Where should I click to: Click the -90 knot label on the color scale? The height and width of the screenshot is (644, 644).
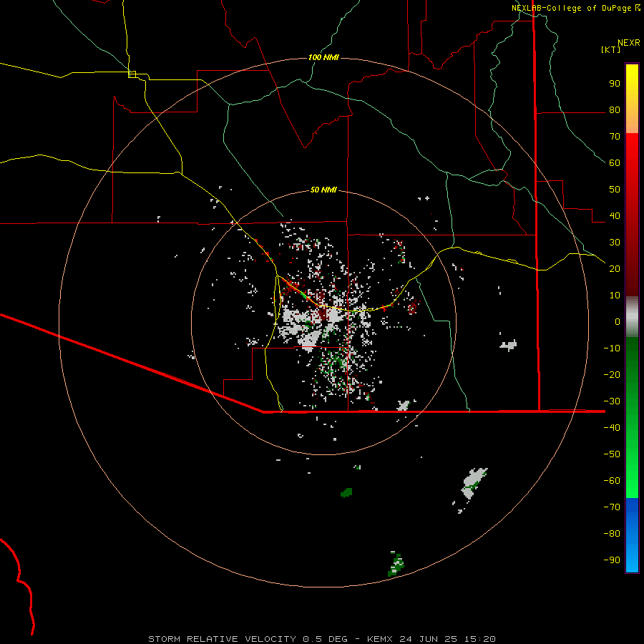click(612, 560)
